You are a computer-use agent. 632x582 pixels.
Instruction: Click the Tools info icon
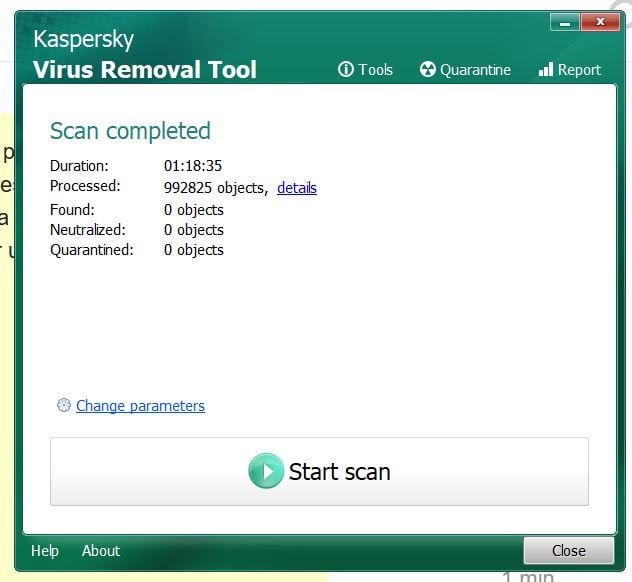346,70
